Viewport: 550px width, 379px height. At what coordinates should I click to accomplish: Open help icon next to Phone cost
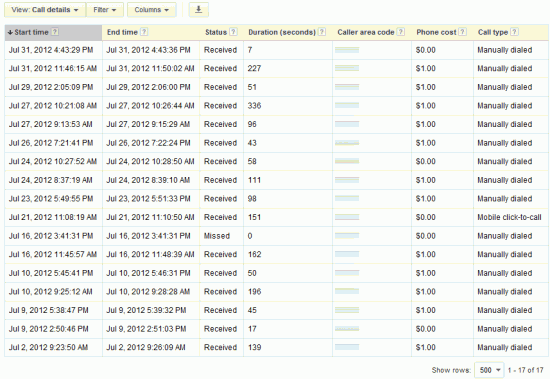pos(463,32)
